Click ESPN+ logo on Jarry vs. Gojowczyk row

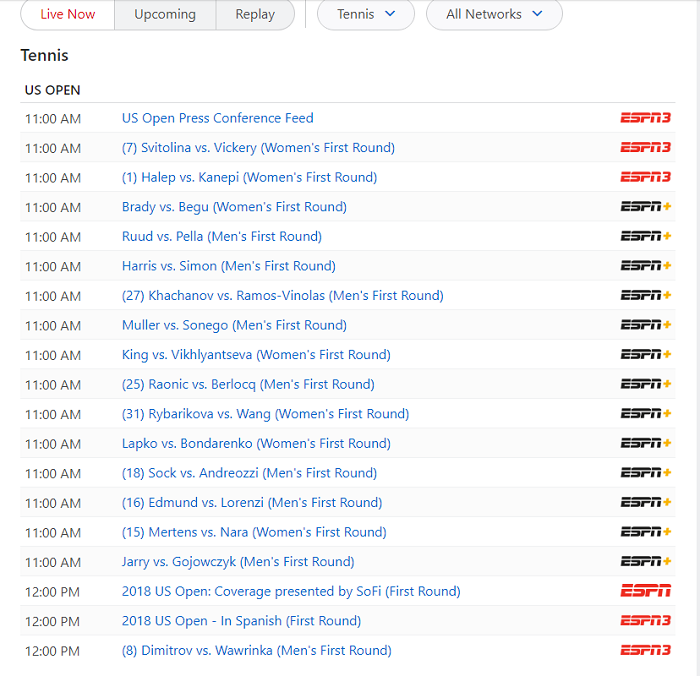(646, 561)
